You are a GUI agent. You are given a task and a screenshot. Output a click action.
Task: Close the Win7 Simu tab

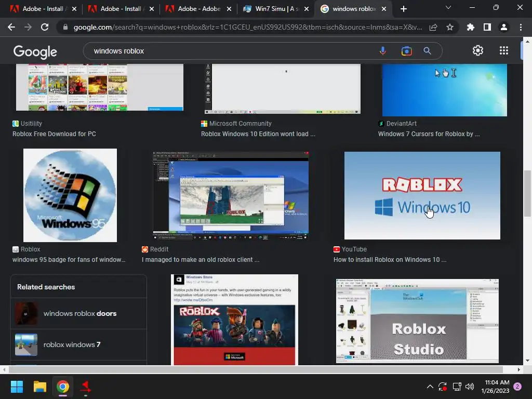(x=307, y=9)
